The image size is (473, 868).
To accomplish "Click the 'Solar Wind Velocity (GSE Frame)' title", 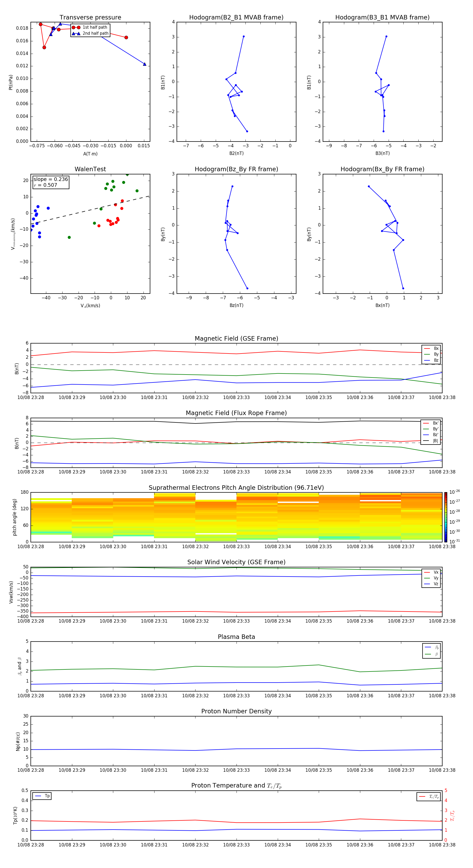I will [x=236, y=562].
